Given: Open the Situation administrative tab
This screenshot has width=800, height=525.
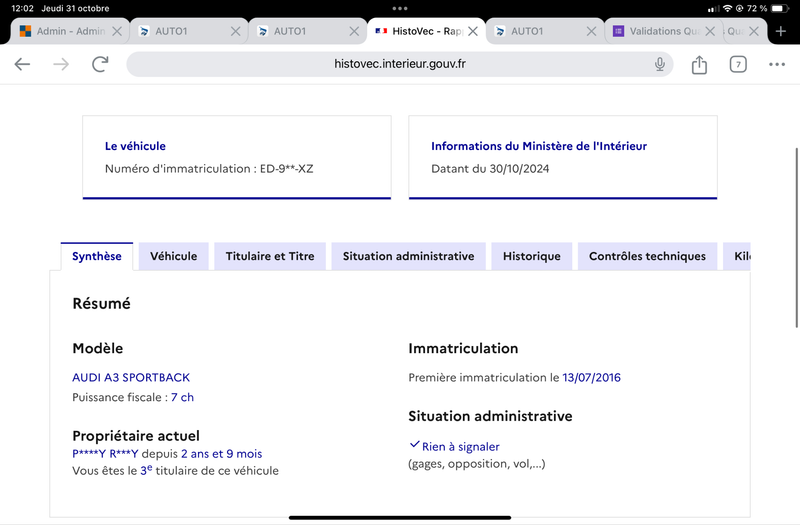Looking at the screenshot, I should tap(408, 256).
